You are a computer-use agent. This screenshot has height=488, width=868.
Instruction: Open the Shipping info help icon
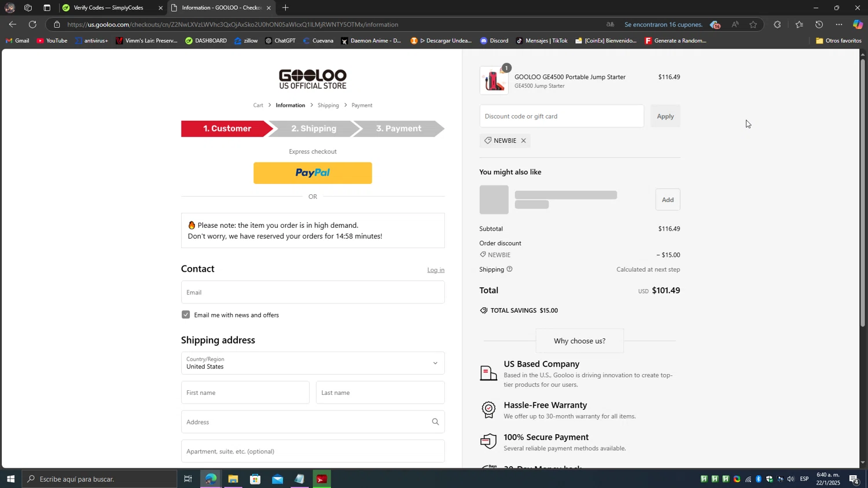click(x=509, y=269)
